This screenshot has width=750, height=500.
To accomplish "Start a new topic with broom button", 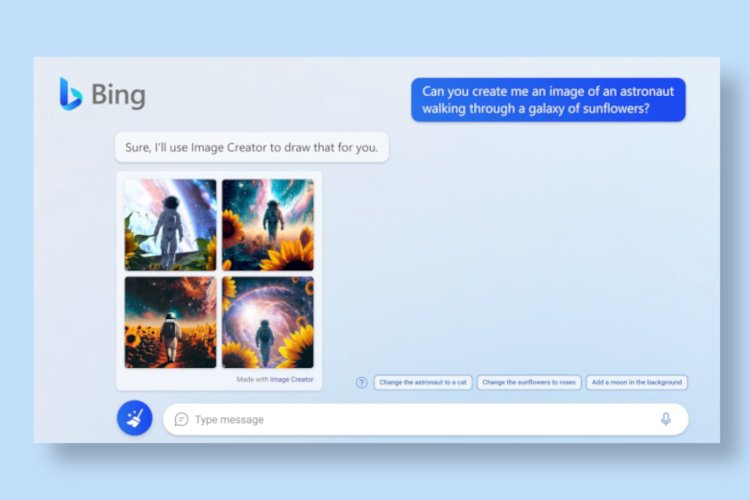I will point(135,418).
